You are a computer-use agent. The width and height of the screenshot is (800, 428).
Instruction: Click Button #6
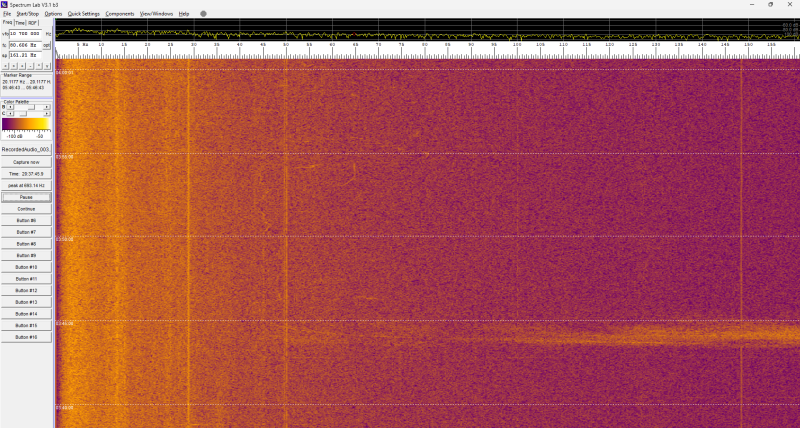click(x=26, y=220)
